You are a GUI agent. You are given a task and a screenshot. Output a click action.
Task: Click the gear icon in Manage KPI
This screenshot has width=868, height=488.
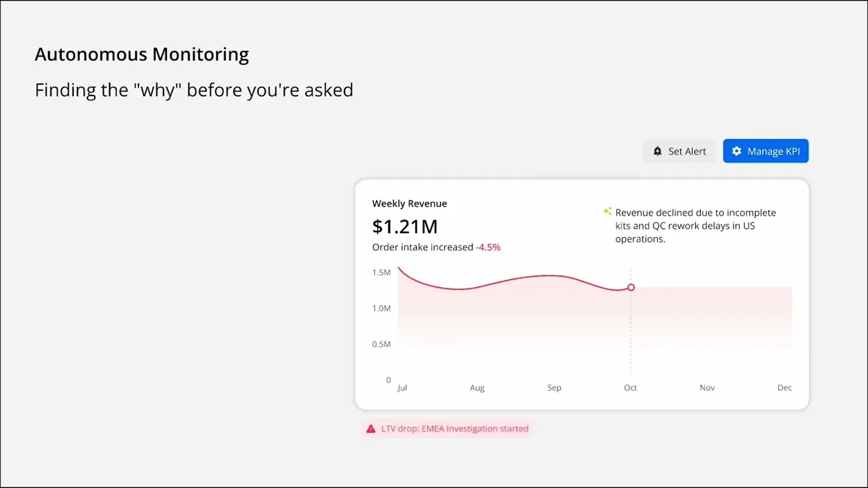736,151
